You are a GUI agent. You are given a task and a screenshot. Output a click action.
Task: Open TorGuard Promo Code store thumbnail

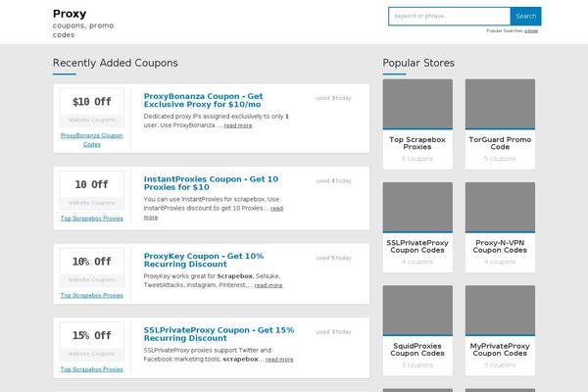pos(500,104)
